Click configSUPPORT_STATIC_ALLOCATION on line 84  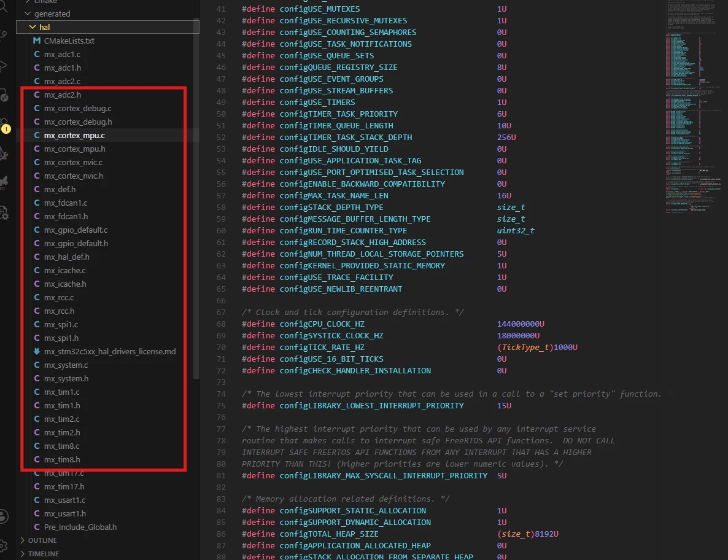[x=352, y=511]
